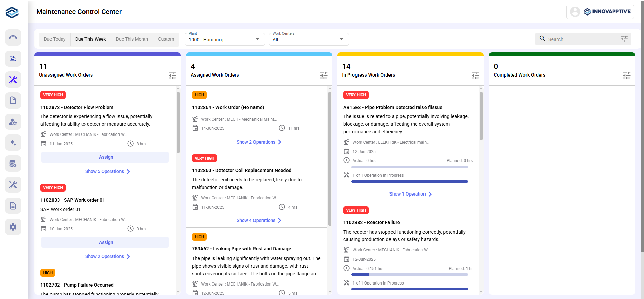Viewport: 644px width, 299px height.
Task: Open filter settings for Unassigned Work Orders
Action: [172, 76]
